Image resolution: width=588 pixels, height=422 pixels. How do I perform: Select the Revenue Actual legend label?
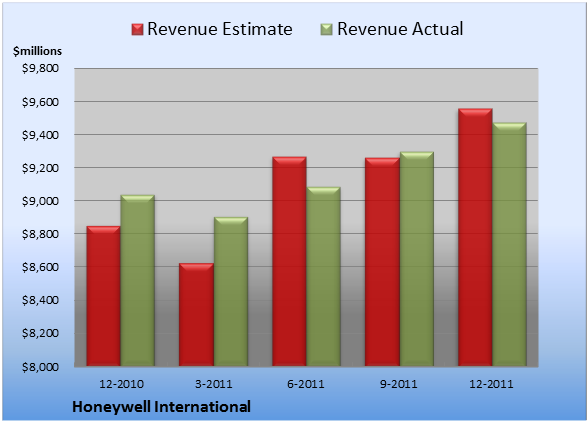pyautogui.click(x=400, y=29)
